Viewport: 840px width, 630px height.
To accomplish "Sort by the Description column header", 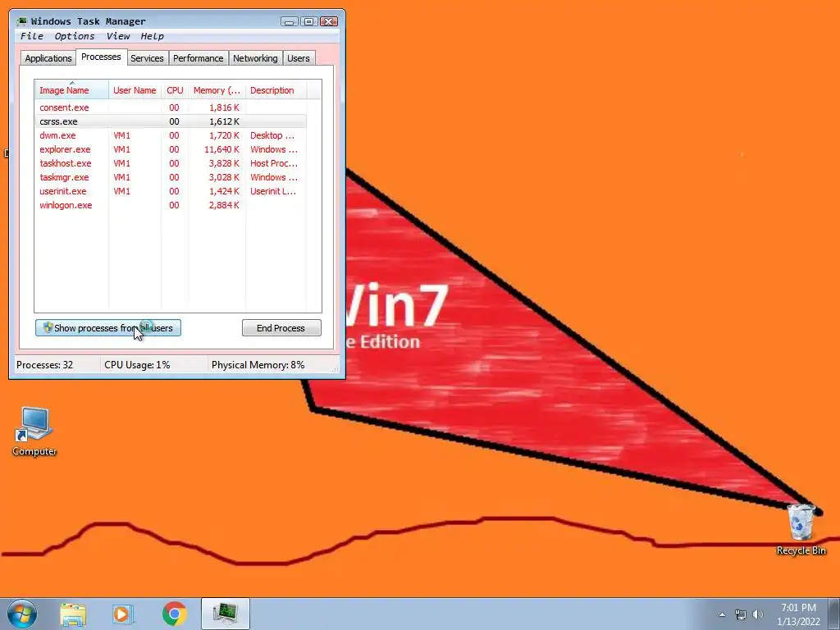I will tap(276, 90).
